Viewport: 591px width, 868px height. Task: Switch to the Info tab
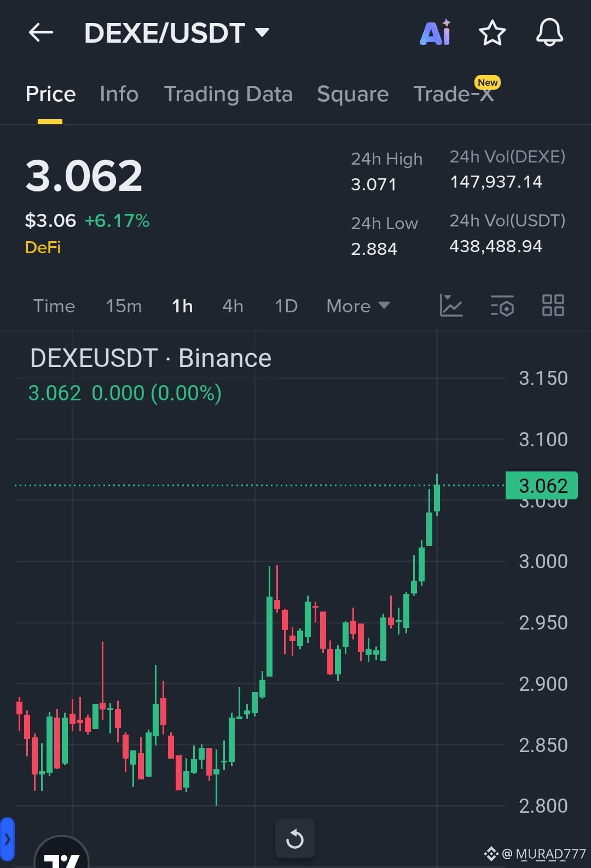click(119, 94)
